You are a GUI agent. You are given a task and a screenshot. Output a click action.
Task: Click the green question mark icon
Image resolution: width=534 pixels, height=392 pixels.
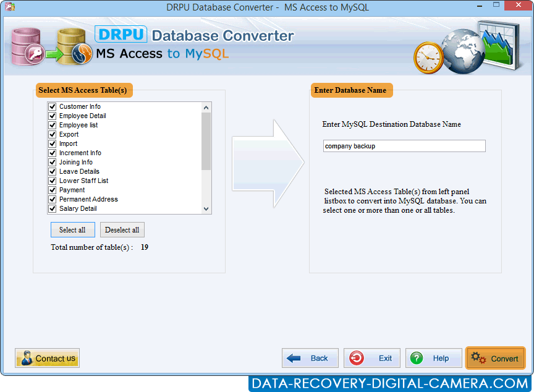[x=417, y=358]
